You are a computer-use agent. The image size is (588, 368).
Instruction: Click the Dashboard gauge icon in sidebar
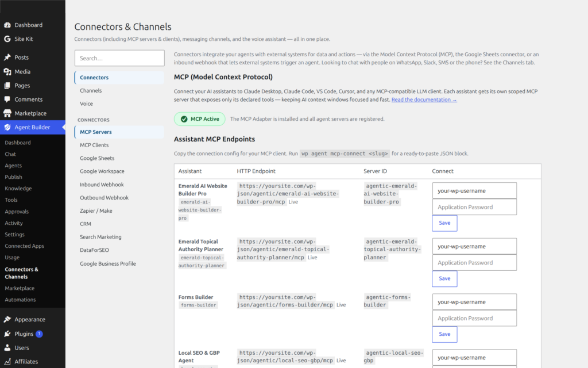tap(7, 25)
